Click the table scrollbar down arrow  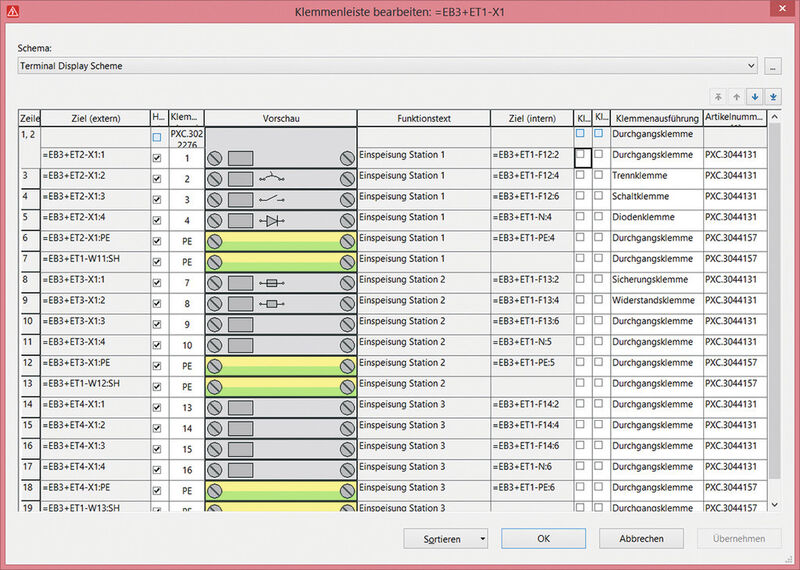point(774,505)
